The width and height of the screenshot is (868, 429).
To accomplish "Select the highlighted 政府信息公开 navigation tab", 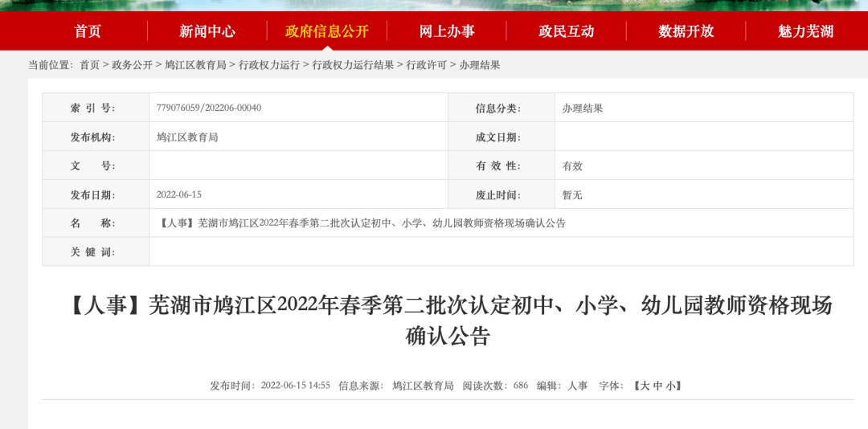I will tap(326, 31).
